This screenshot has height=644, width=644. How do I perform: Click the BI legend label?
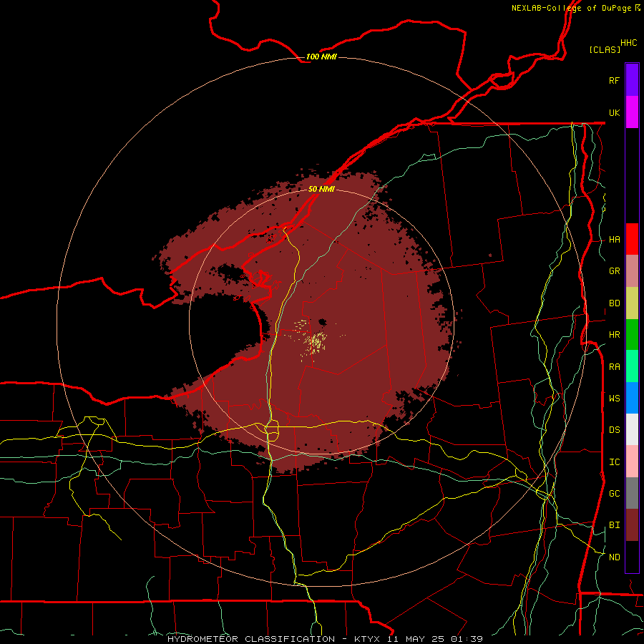615,525
